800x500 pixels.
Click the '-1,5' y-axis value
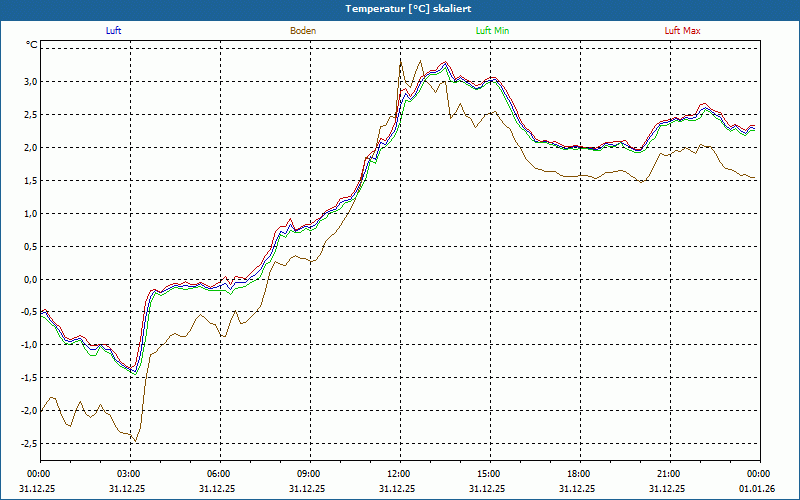[29, 378]
